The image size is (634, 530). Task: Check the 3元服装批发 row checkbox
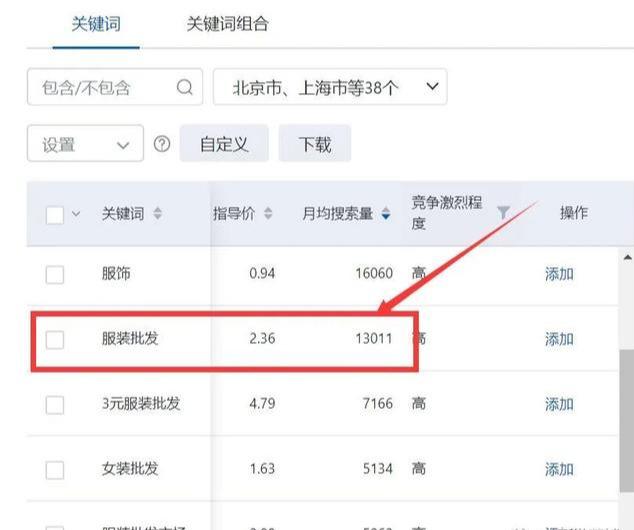(x=55, y=404)
